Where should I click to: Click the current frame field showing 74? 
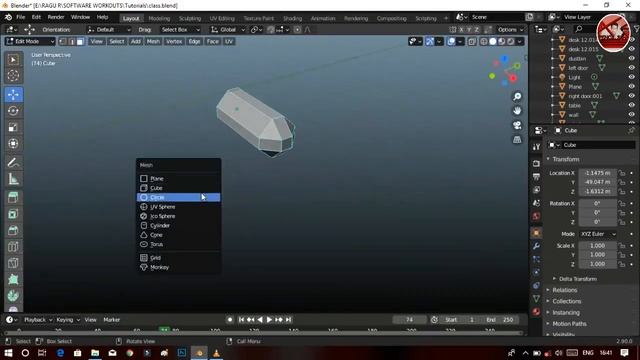click(x=409, y=320)
